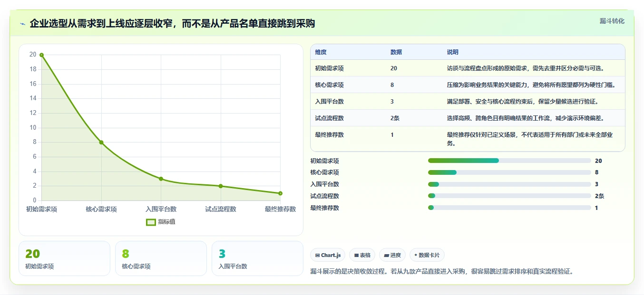The height and width of the screenshot is (295, 644).
Task: Select the chart data point above 最终推荐数
Action: click(x=280, y=193)
